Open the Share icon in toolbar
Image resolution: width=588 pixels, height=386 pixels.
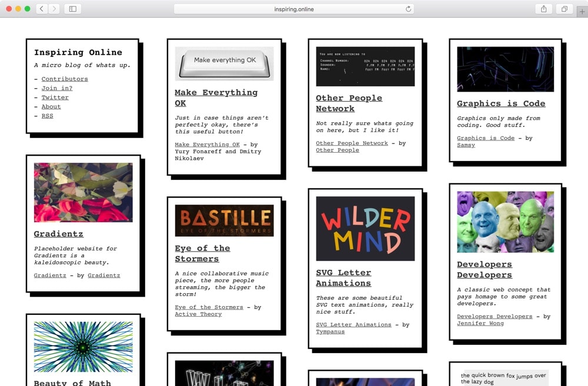(x=544, y=9)
